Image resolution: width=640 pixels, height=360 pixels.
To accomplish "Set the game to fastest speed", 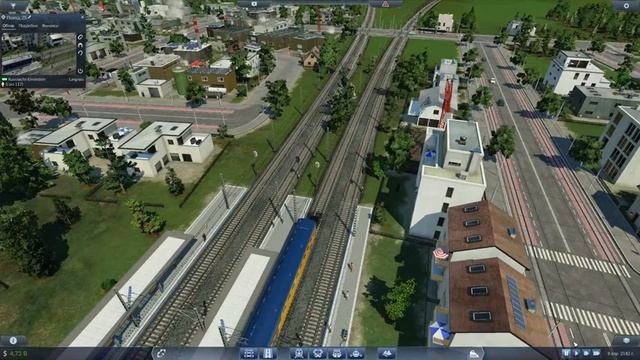I will tap(596, 353).
